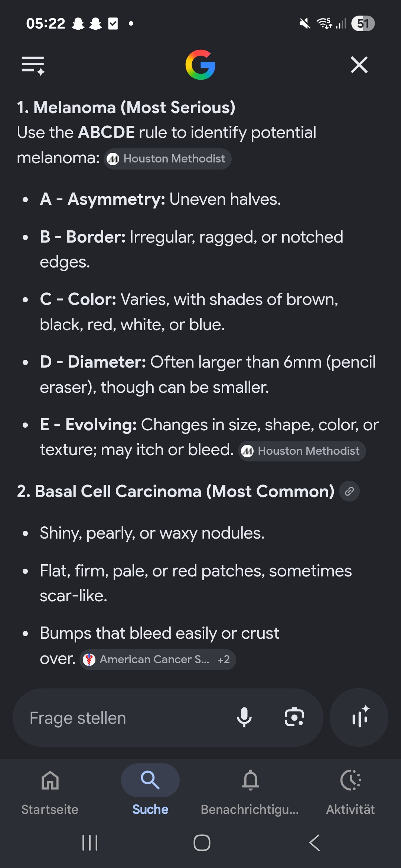Tap the Melanoma (Most Serious) heading
The height and width of the screenshot is (868, 401).
click(x=126, y=108)
